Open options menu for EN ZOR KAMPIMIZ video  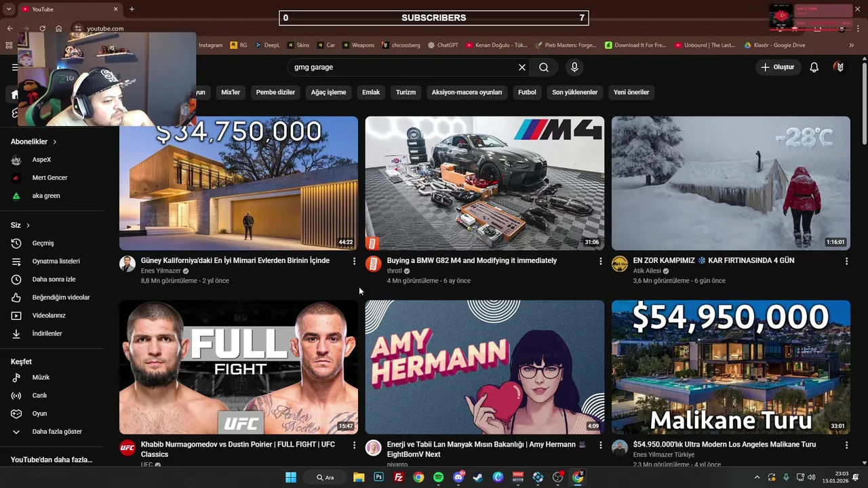click(846, 261)
